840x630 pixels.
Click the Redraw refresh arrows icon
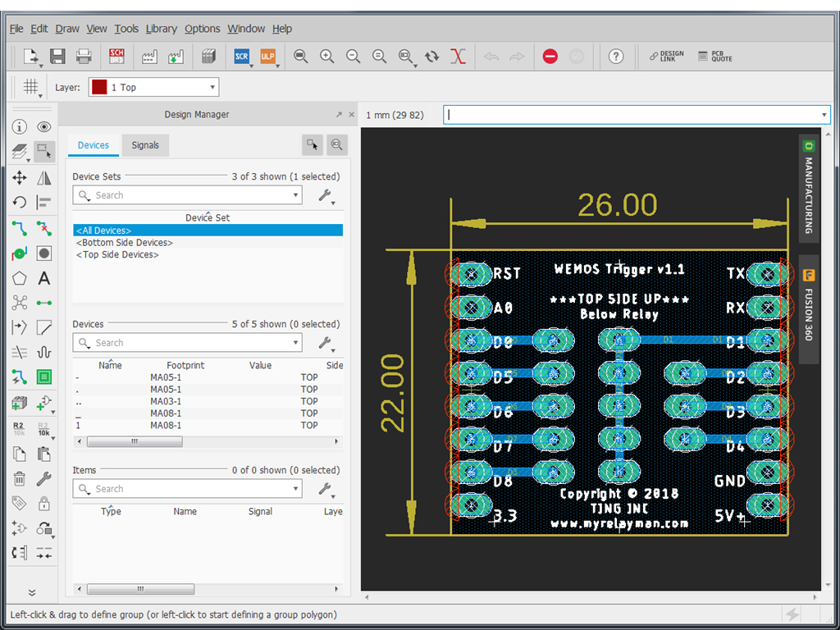[x=431, y=57]
